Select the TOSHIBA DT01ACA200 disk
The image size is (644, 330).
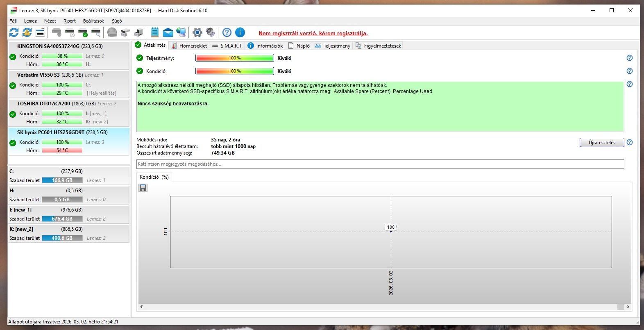pos(69,113)
